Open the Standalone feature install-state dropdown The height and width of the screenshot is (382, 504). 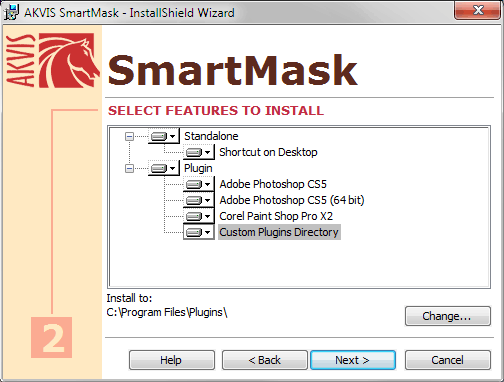[164, 136]
